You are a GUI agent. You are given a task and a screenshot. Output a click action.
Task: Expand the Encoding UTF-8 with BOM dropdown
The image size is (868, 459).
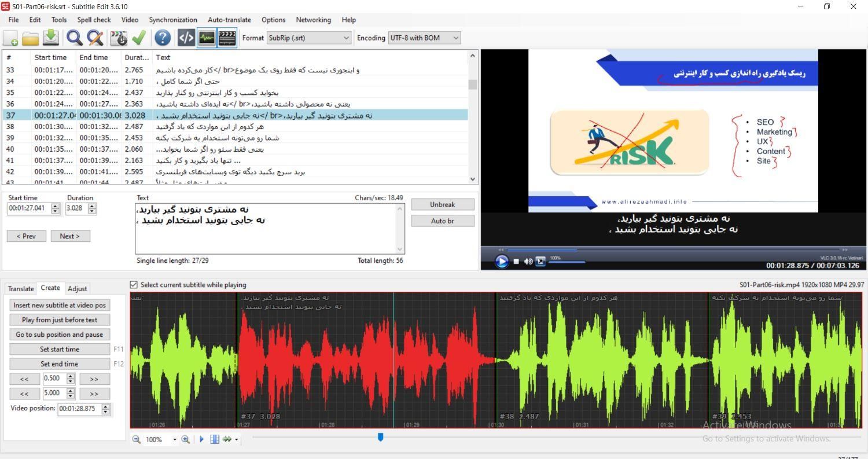(425, 38)
